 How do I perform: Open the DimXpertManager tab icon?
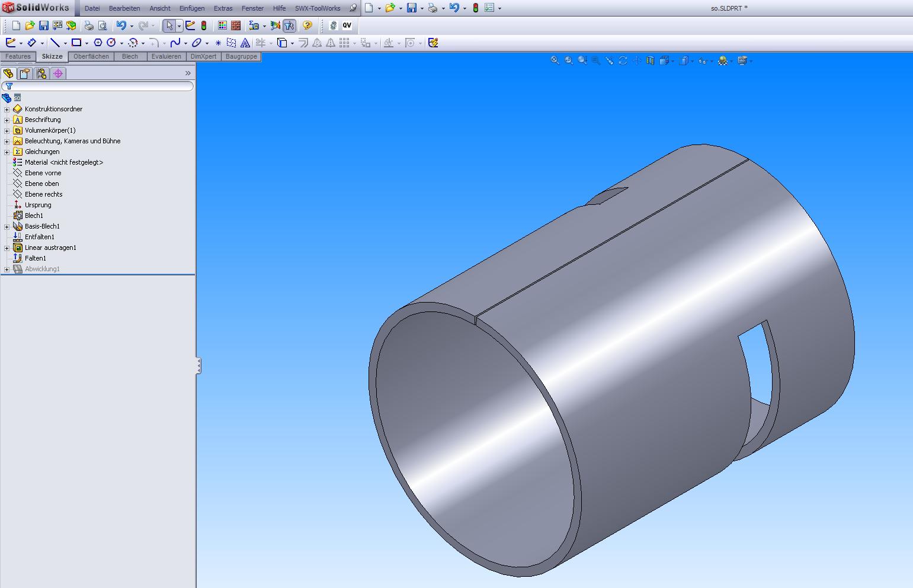click(x=57, y=73)
